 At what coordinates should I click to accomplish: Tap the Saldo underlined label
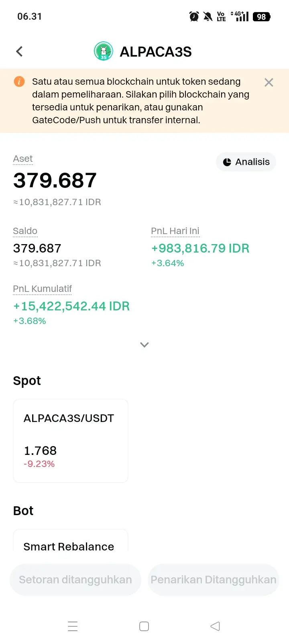click(25, 231)
